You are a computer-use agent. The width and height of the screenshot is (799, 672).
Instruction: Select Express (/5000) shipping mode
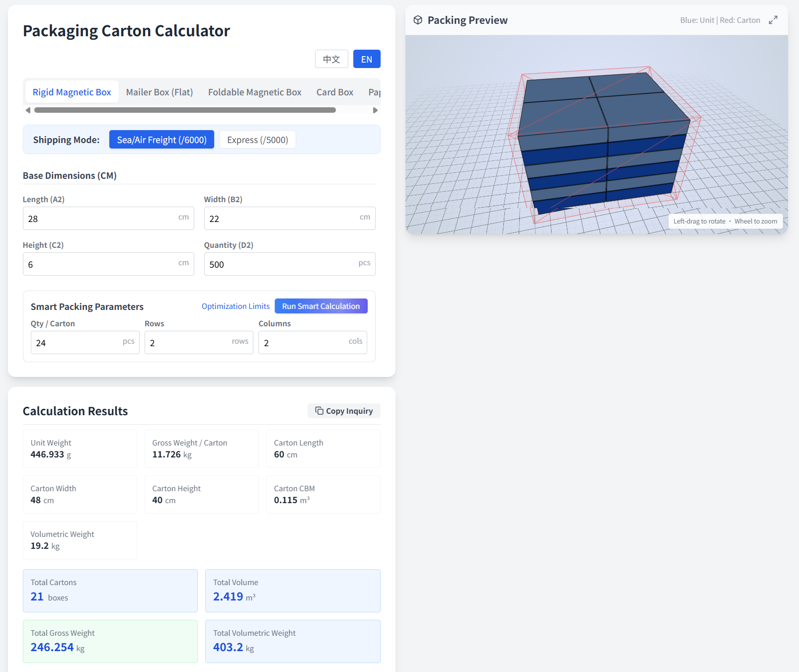[257, 140]
